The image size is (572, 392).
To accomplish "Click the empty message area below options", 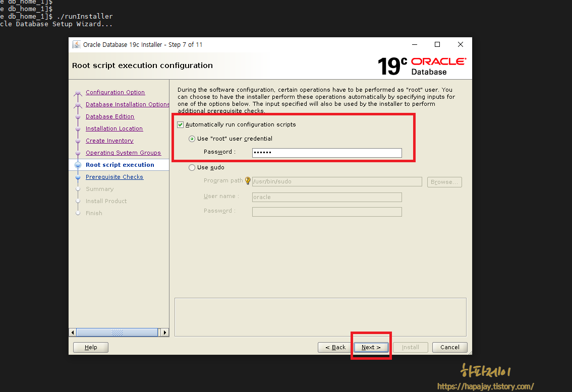I will pos(320,317).
